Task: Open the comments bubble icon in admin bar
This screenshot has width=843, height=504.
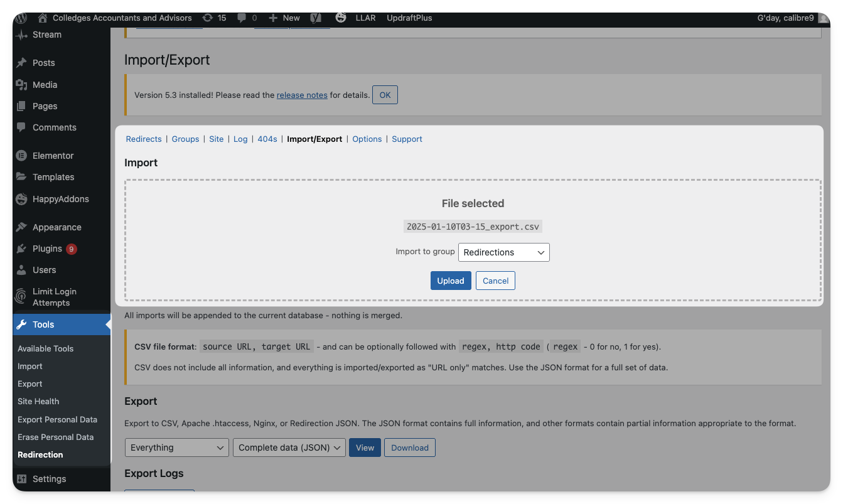Action: point(242,18)
